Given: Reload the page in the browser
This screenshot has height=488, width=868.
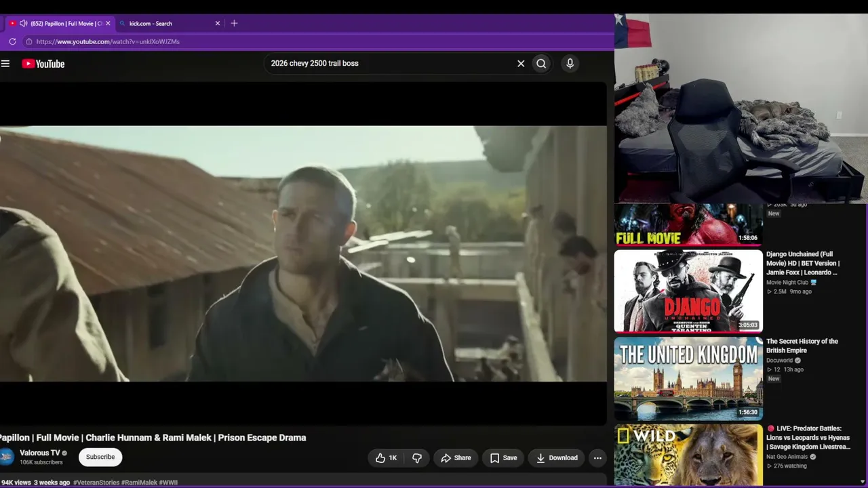Looking at the screenshot, I should [12, 41].
